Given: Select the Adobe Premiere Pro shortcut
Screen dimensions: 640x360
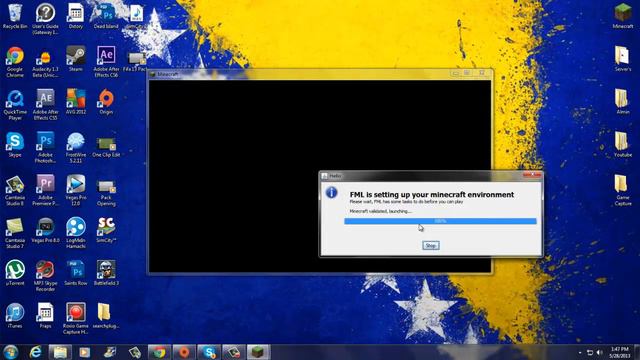Looking at the screenshot, I should pyautogui.click(x=45, y=190).
